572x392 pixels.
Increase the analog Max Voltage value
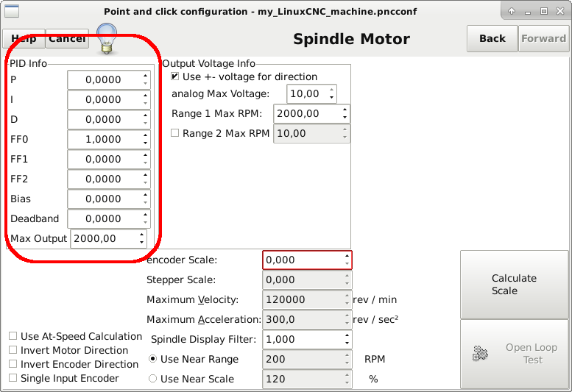(331, 90)
